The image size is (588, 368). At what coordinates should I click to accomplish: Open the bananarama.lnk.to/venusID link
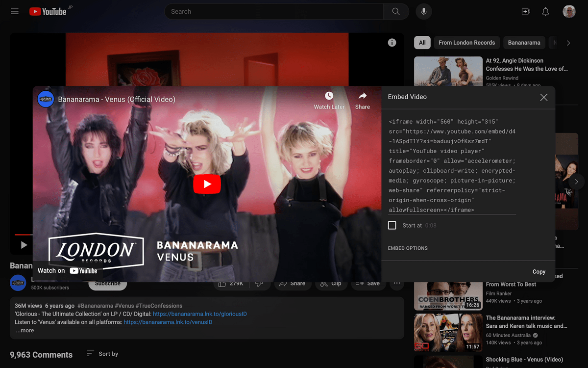tap(168, 322)
